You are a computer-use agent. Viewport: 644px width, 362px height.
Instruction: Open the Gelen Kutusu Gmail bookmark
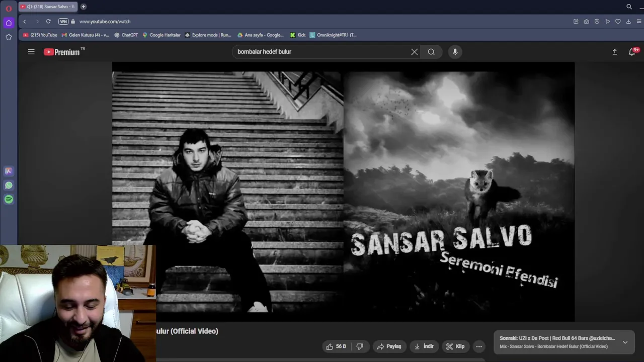pos(85,35)
